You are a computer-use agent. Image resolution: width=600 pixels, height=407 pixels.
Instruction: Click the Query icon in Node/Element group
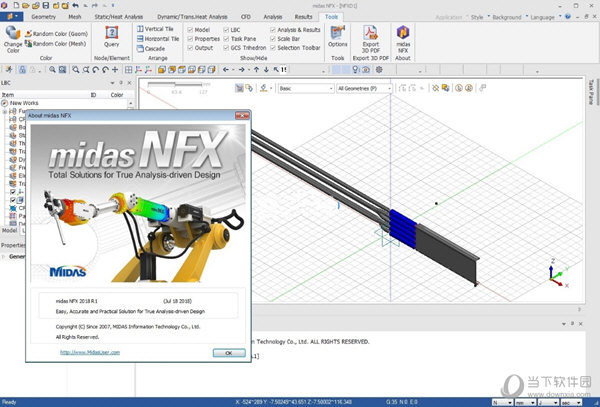tap(112, 37)
